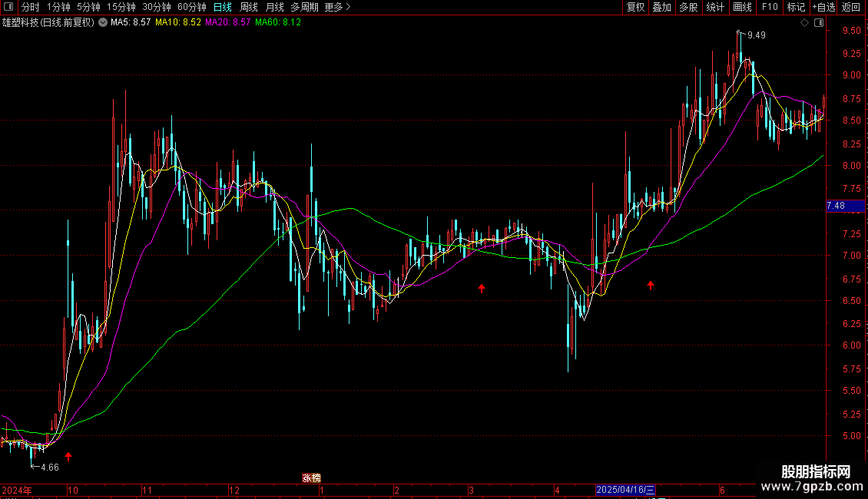The height and width of the screenshot is (499, 868).
Task: Switch to 周线 weekly chart
Action: pyautogui.click(x=249, y=7)
